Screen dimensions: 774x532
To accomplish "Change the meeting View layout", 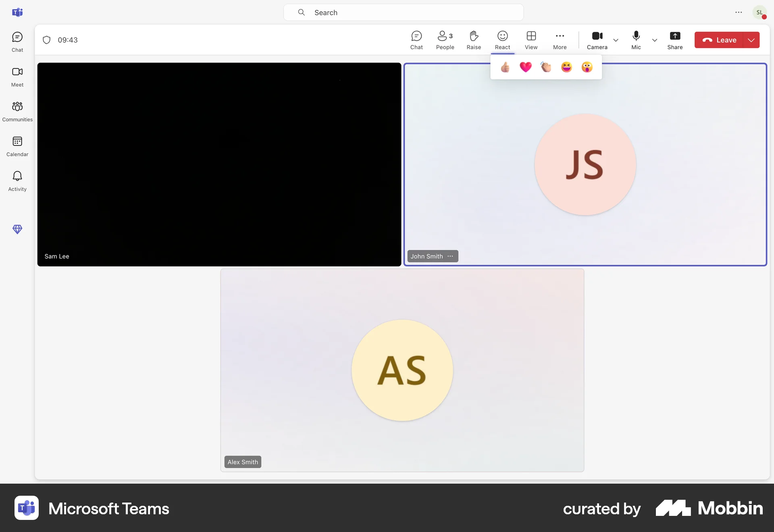I will [x=531, y=39].
